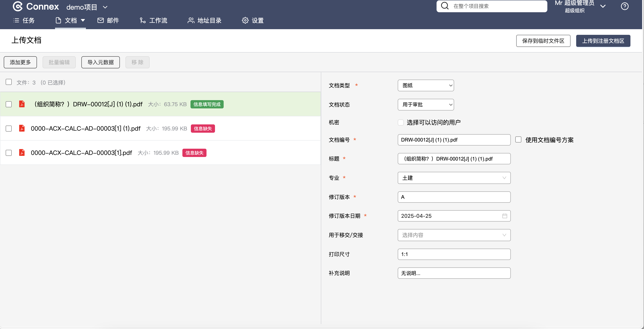
Task: Toggle the select-all files checkbox
Action: point(9,82)
